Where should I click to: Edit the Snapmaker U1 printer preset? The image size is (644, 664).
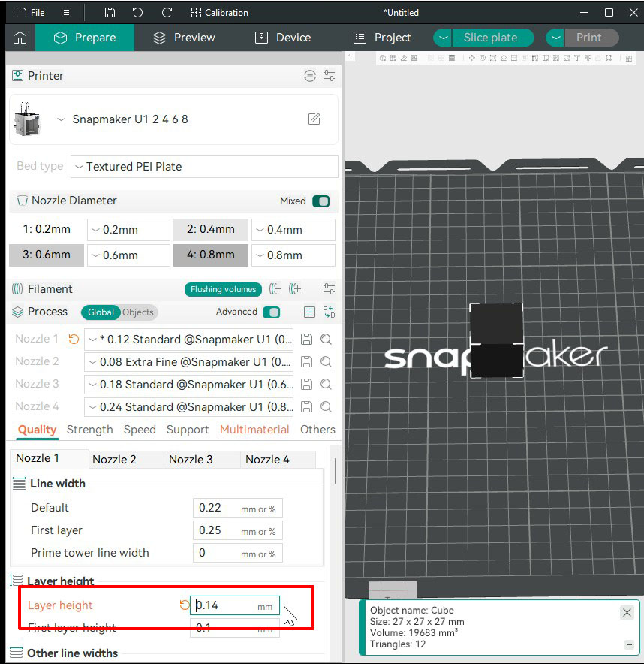314,119
